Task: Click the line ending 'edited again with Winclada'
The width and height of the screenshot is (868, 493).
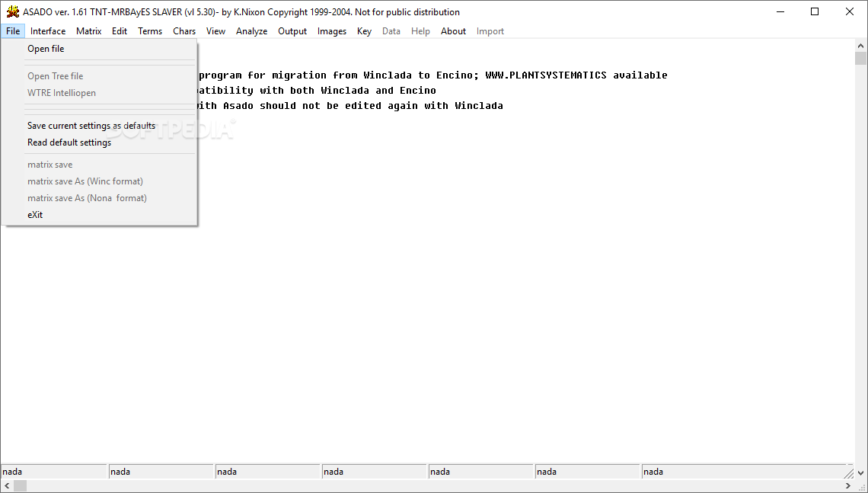Action: coord(349,106)
